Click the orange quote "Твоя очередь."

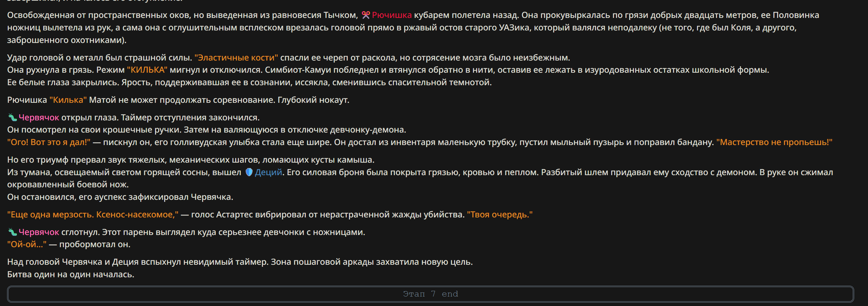coord(500,215)
